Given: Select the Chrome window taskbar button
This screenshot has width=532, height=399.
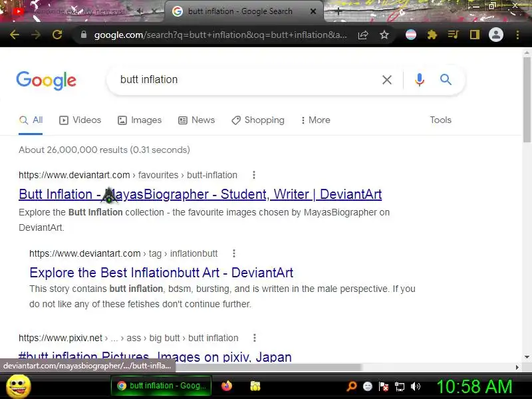Looking at the screenshot, I should [x=162, y=386].
